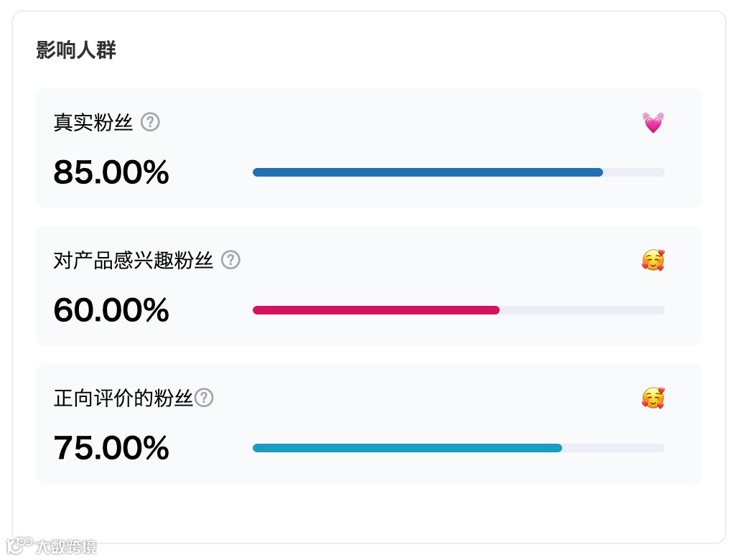
Task: Click help icon beside 真实粉丝
Action: click(151, 122)
